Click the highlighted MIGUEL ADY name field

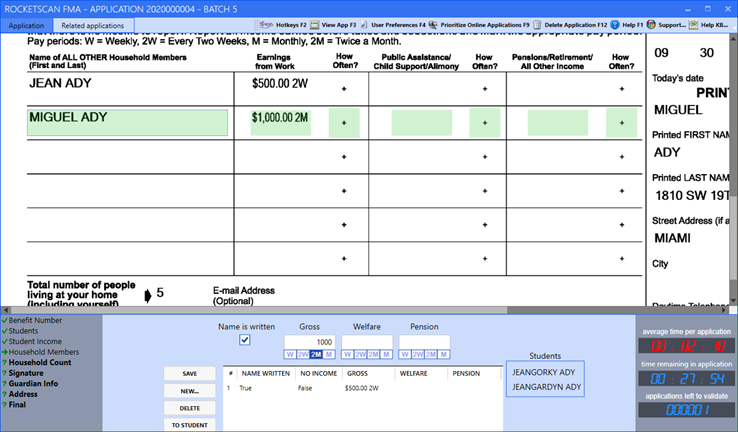(x=128, y=123)
